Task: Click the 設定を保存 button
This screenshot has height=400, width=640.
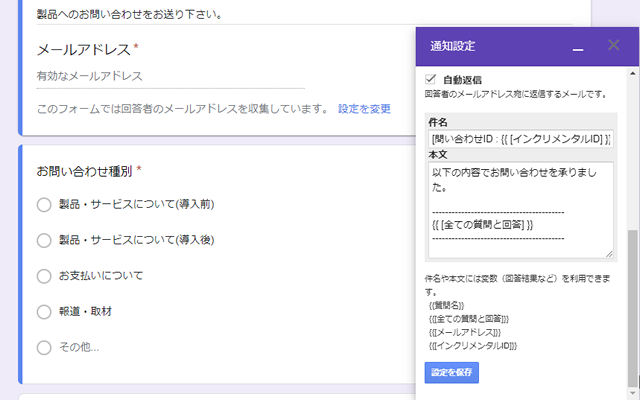Action: pyautogui.click(x=451, y=372)
